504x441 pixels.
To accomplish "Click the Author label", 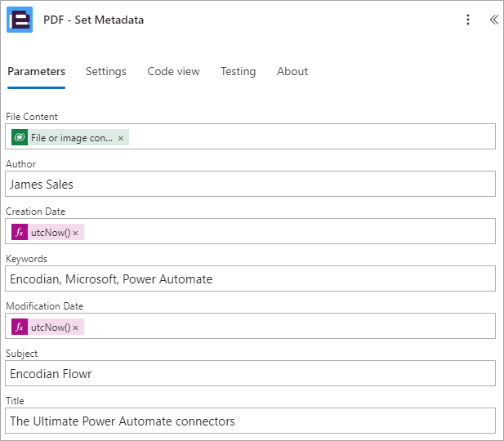I will pyautogui.click(x=21, y=164).
